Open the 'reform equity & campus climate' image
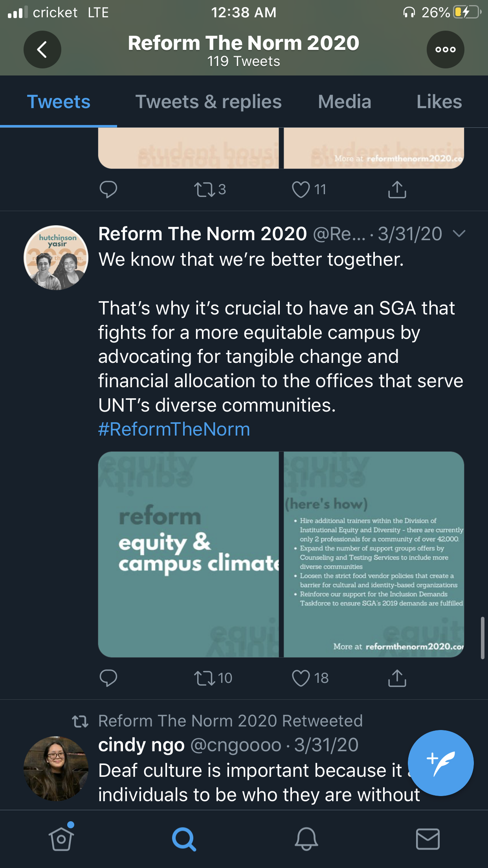 (189, 554)
